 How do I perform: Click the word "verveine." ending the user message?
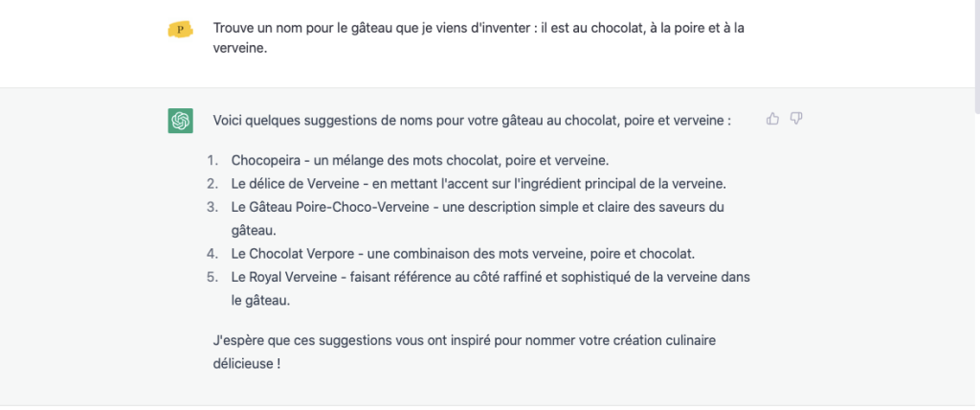[x=240, y=48]
